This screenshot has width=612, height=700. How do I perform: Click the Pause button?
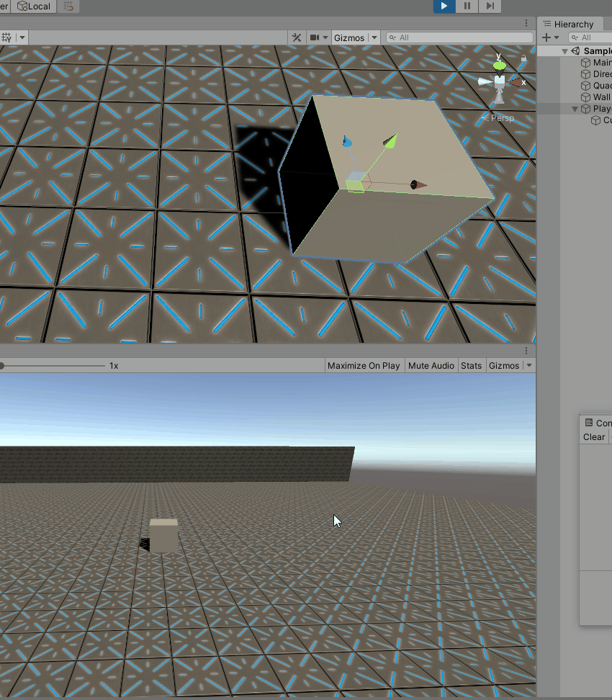[x=467, y=6]
